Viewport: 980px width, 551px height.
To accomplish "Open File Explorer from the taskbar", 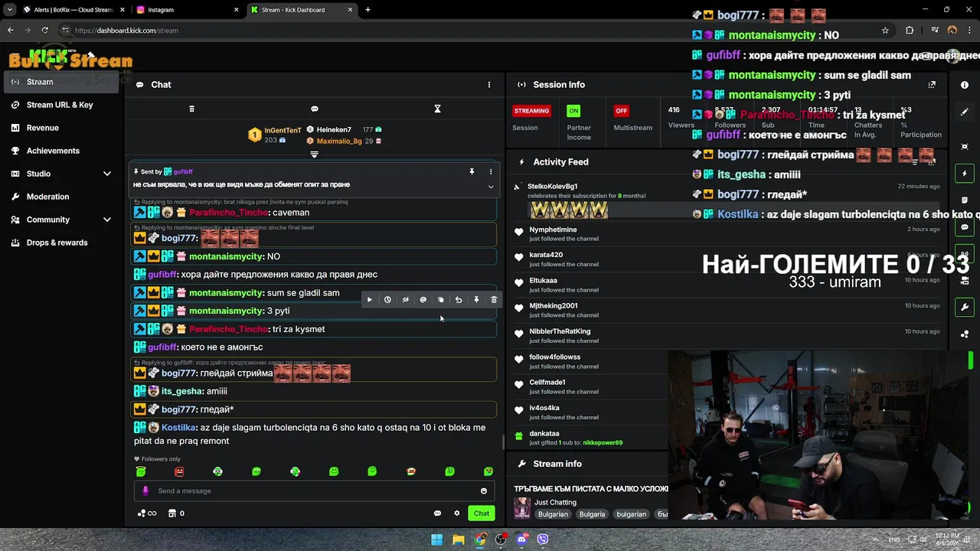I will (458, 540).
